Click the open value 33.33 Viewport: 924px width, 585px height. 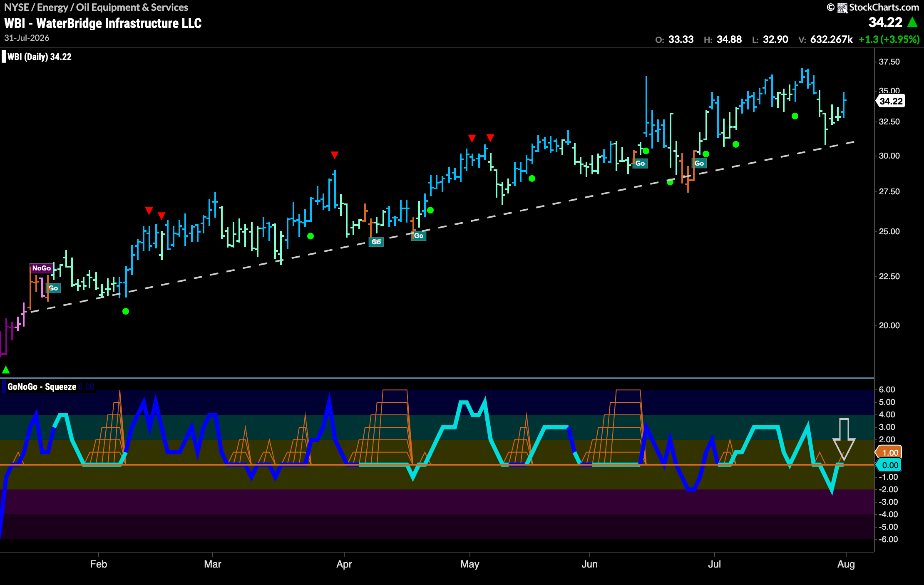pos(681,40)
